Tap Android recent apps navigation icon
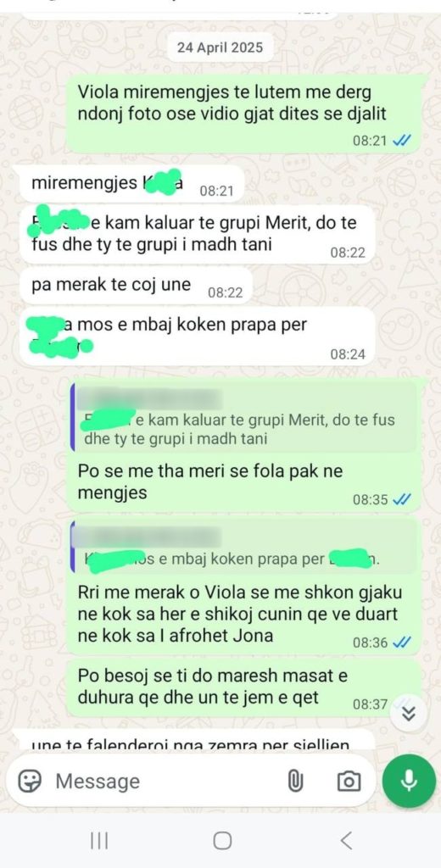The height and width of the screenshot is (868, 441). [99, 841]
